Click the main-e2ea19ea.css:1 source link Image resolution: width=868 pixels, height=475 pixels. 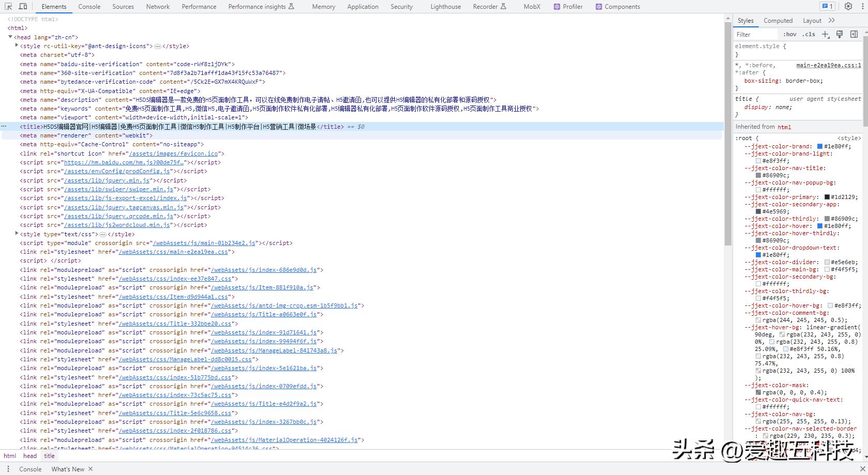point(828,66)
